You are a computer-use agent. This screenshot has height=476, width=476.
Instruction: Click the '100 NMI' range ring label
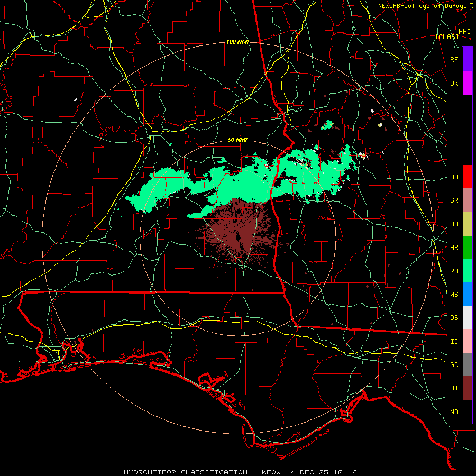tap(237, 42)
